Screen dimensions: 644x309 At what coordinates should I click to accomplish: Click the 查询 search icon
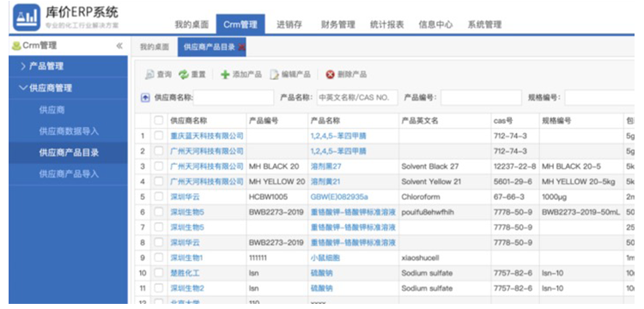pyautogui.click(x=150, y=75)
